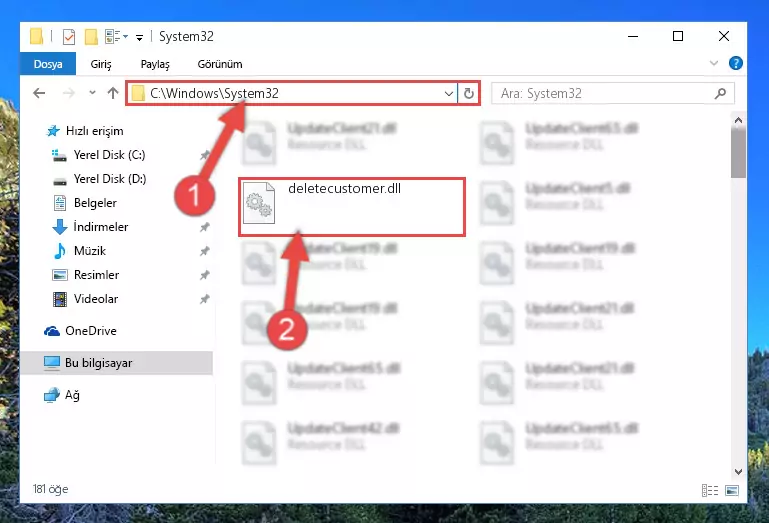Go back with the left arrow
769x523 pixels.
pyautogui.click(x=39, y=93)
